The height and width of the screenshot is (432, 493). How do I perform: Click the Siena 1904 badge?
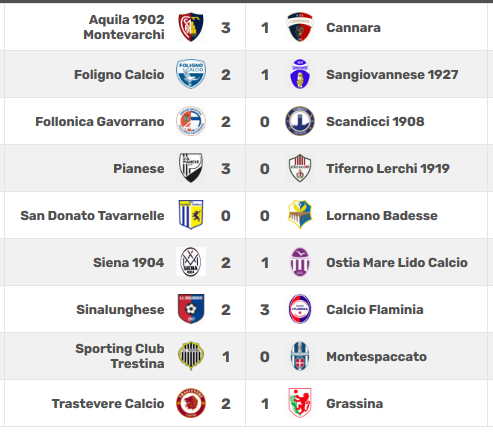tap(191, 262)
